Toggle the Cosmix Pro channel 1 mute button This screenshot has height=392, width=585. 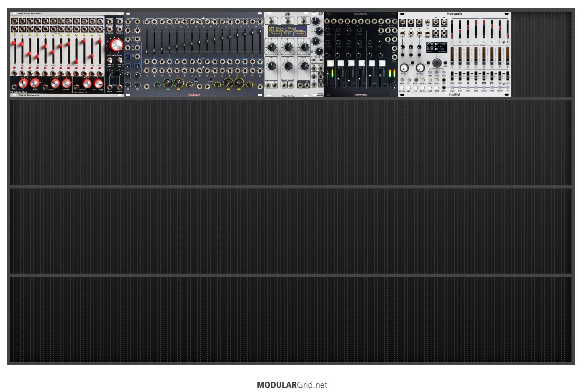(x=330, y=63)
